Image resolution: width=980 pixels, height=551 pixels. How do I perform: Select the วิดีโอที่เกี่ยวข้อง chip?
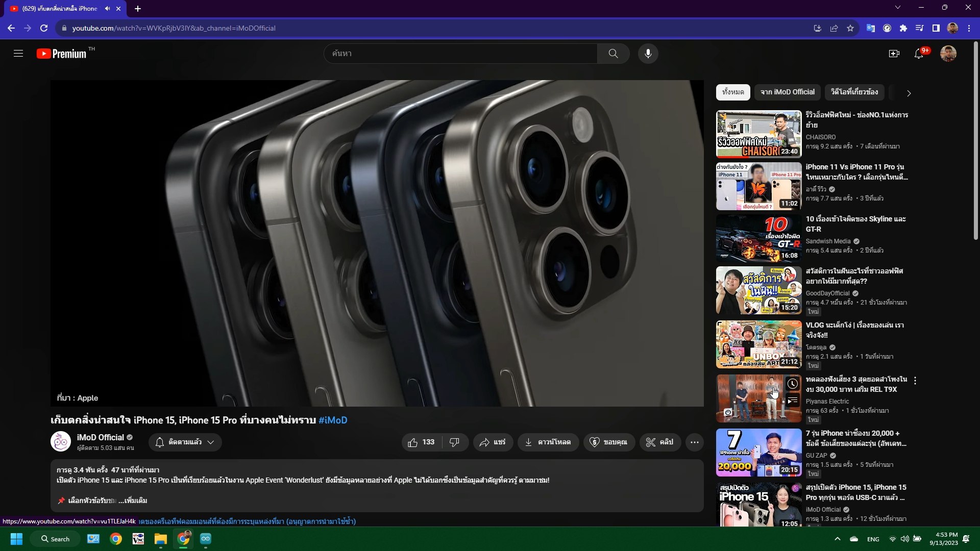(x=854, y=92)
